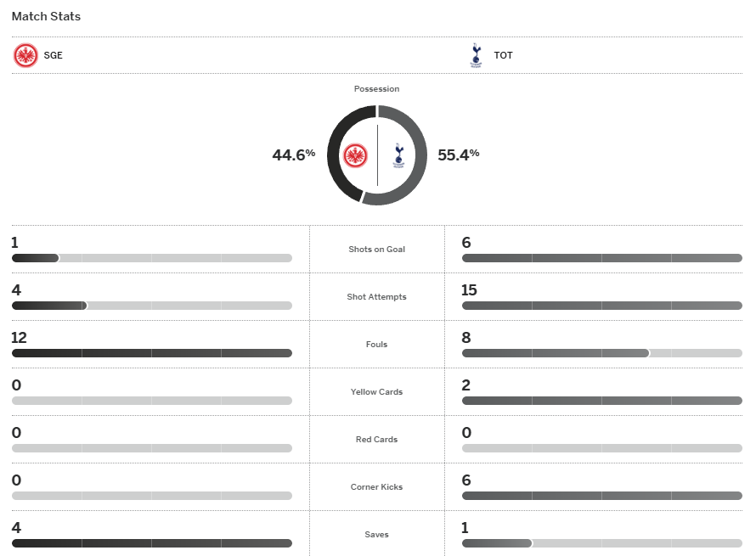The image size is (756, 556).
Task: Click the dark SGE segment of the possession ring
Action: pos(337,155)
